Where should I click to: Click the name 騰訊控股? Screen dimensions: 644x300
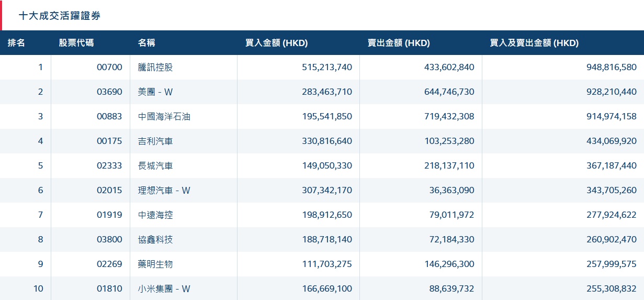155,67
